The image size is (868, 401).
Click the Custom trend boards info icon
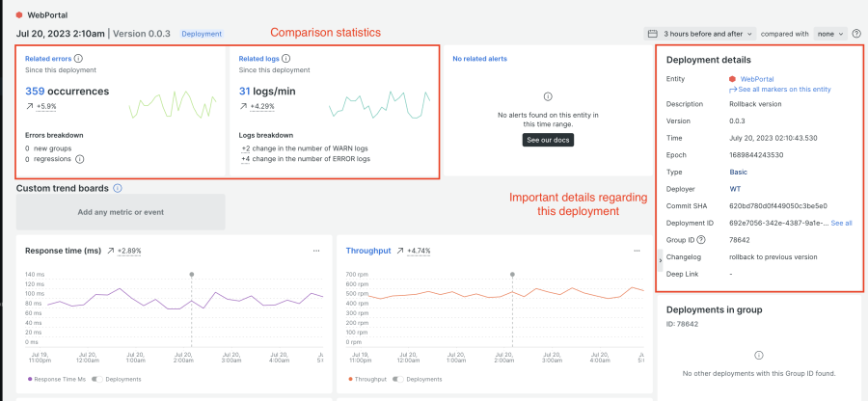[x=118, y=188]
